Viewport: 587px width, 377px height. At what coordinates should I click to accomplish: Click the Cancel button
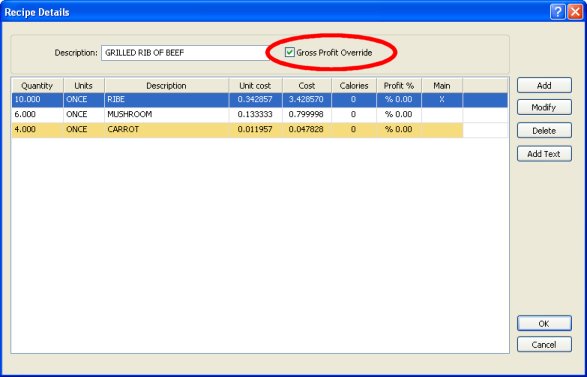coord(544,344)
